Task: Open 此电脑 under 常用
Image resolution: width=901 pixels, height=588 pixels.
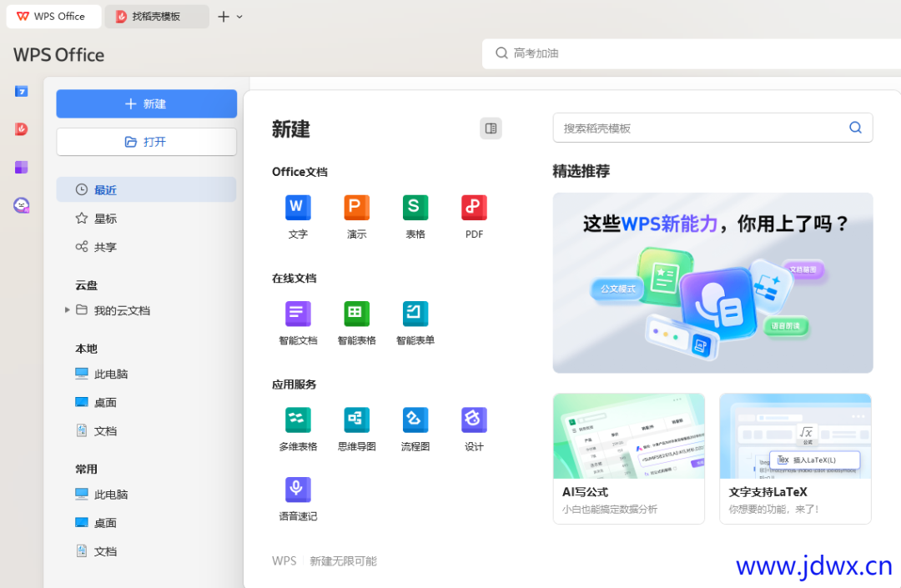Action: pos(102,495)
